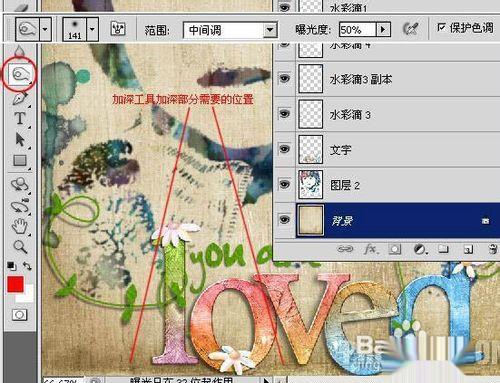Select the Pen tool
The width and height of the screenshot is (500, 383).
[x=19, y=99]
